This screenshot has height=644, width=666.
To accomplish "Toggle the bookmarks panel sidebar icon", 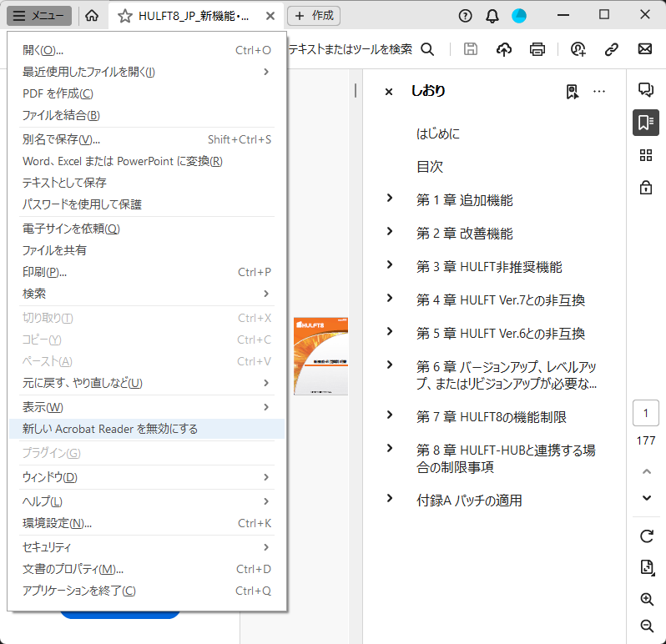I will pyautogui.click(x=646, y=123).
